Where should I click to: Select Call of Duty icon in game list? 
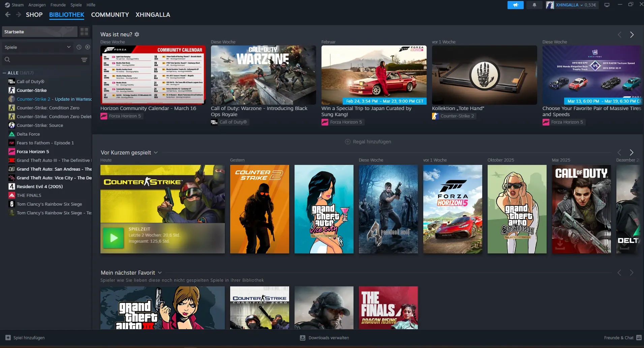coord(12,81)
